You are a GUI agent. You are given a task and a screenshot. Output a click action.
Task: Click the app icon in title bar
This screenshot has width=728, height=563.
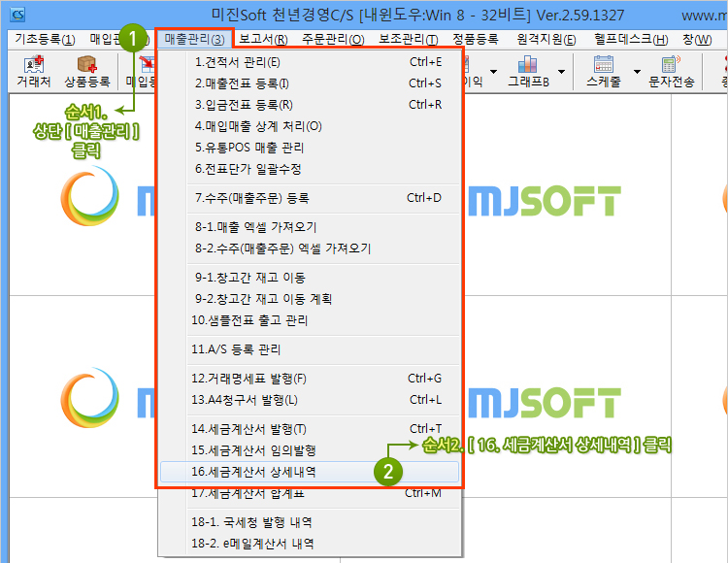[17, 15]
